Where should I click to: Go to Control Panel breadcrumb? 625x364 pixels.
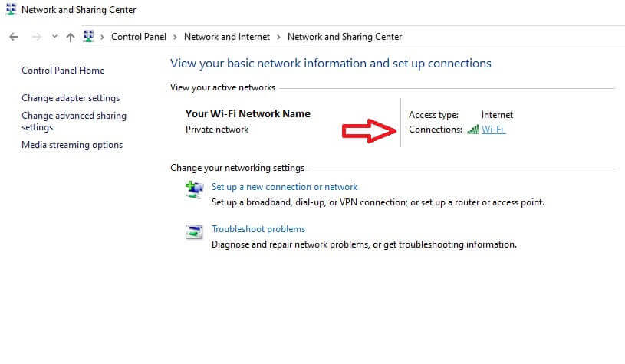point(139,37)
